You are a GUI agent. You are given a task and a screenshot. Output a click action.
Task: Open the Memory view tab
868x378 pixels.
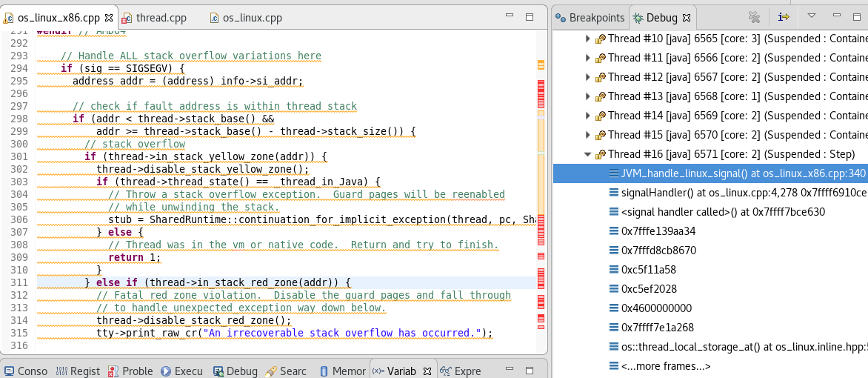(x=343, y=371)
